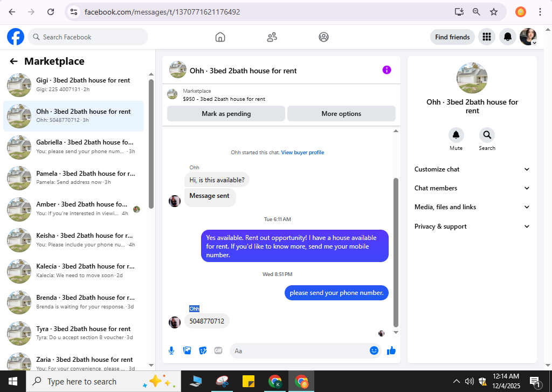Open Snipping Tool from taskbar

tap(223, 381)
